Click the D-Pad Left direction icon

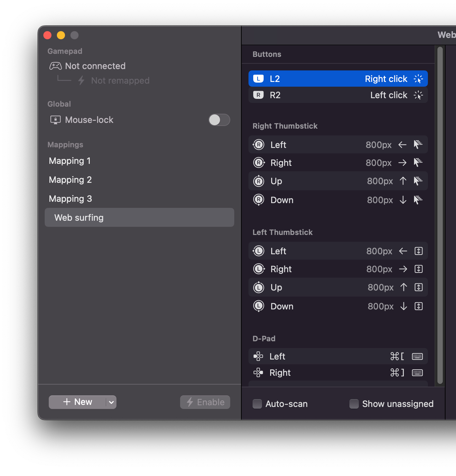tap(258, 356)
